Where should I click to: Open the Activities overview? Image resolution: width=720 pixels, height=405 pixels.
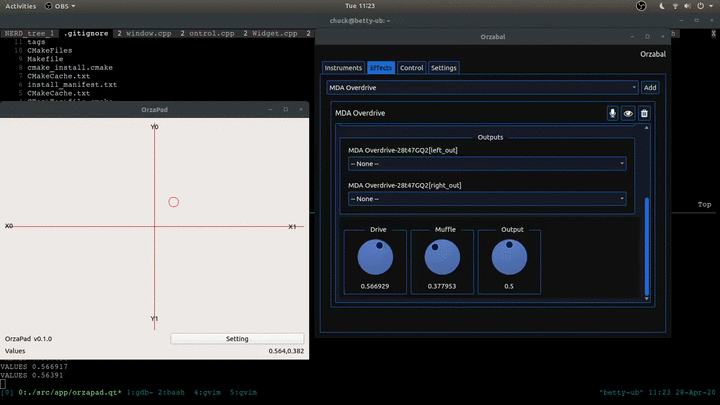[x=21, y=6]
